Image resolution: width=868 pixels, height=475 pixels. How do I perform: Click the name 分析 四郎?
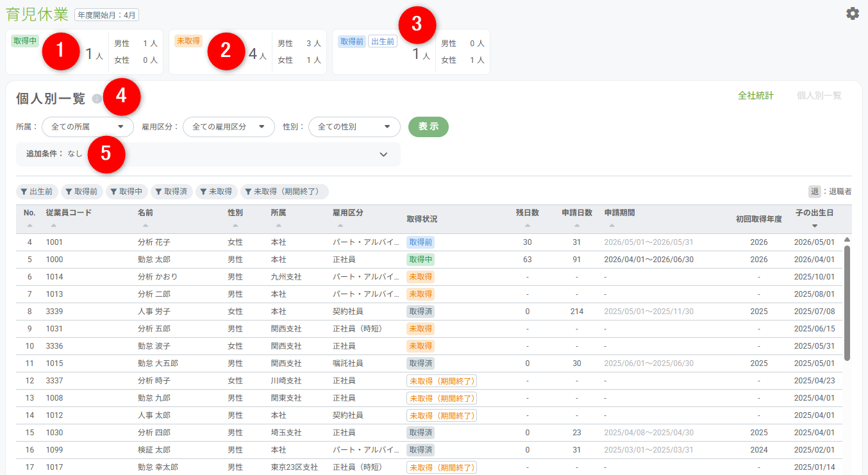pyautogui.click(x=154, y=433)
